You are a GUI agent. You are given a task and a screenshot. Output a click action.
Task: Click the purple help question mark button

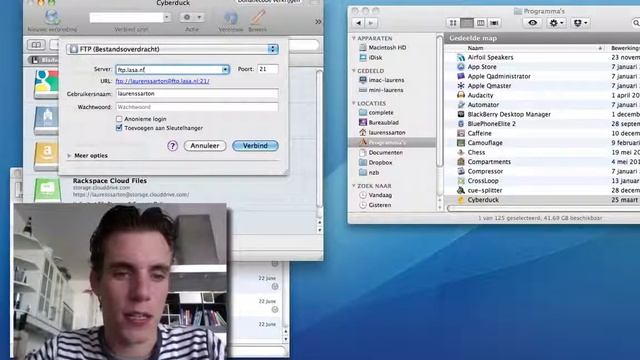[x=173, y=146]
